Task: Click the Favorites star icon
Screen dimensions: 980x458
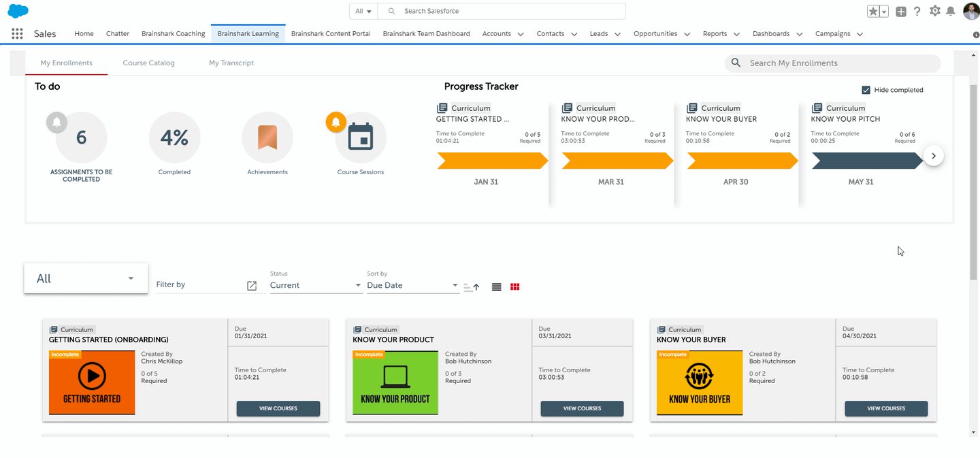Action: [872, 11]
